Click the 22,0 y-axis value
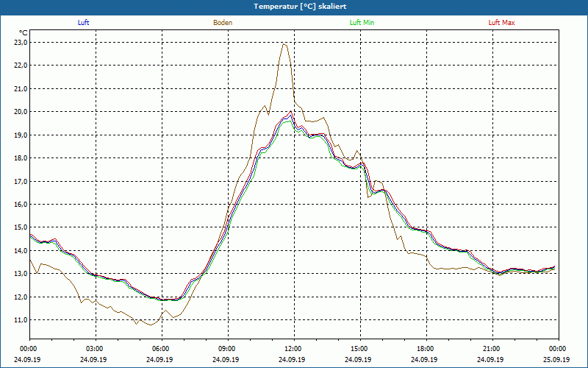The height and width of the screenshot is (368, 588). click(21, 66)
